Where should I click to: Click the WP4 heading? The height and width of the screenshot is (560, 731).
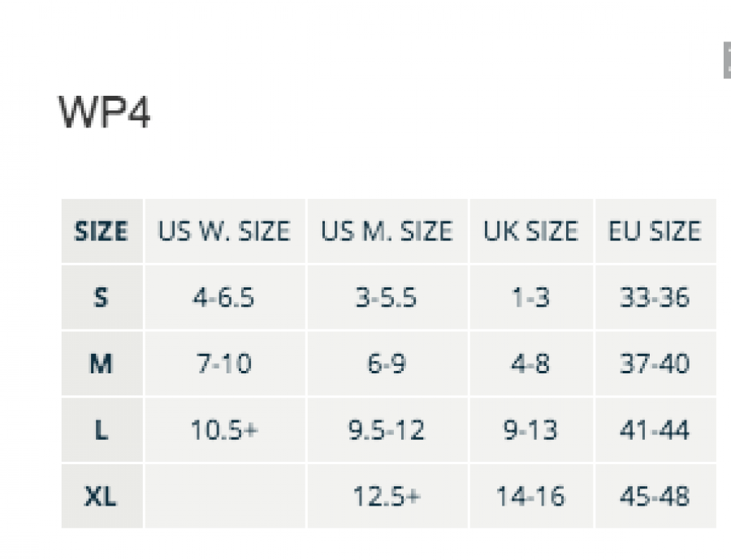105,111
